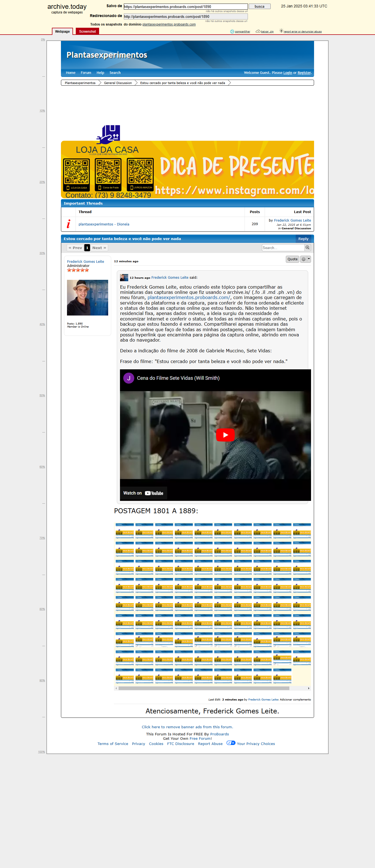Click the Free Forum link

click(x=200, y=738)
